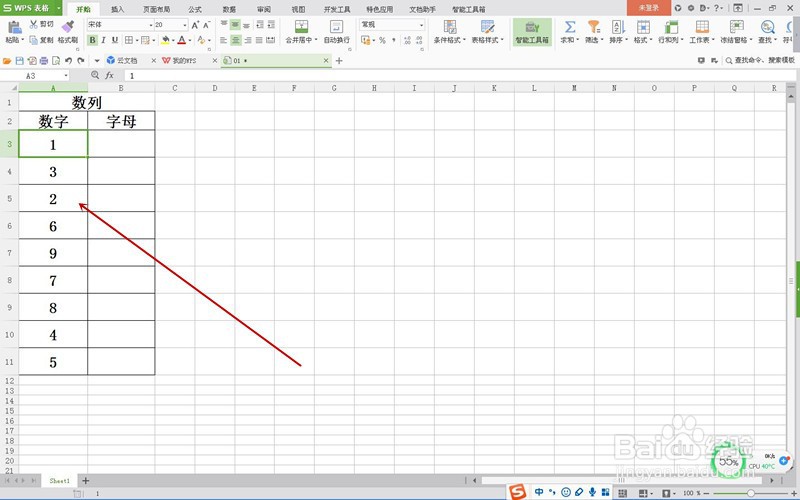The image size is (800, 500).
Task: Select cell containing 字母
Action: coord(121,121)
